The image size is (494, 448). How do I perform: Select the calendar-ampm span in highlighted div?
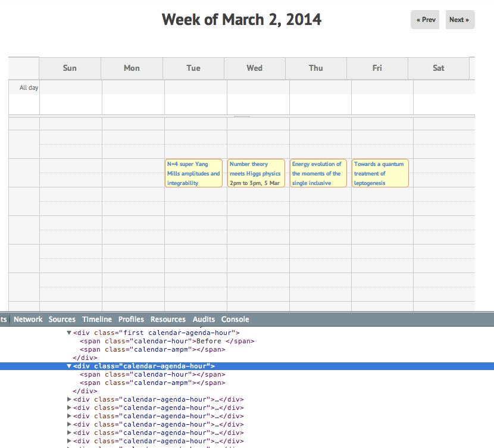pyautogui.click(x=152, y=383)
